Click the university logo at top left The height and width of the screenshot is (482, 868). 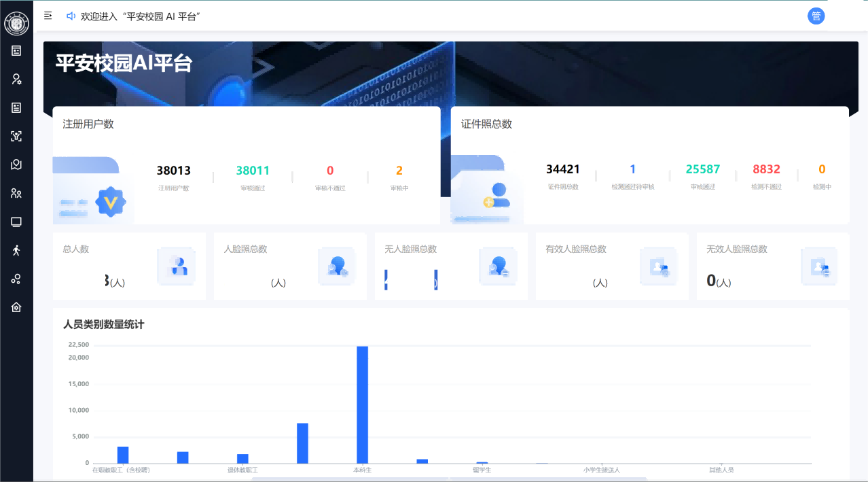[x=16, y=24]
